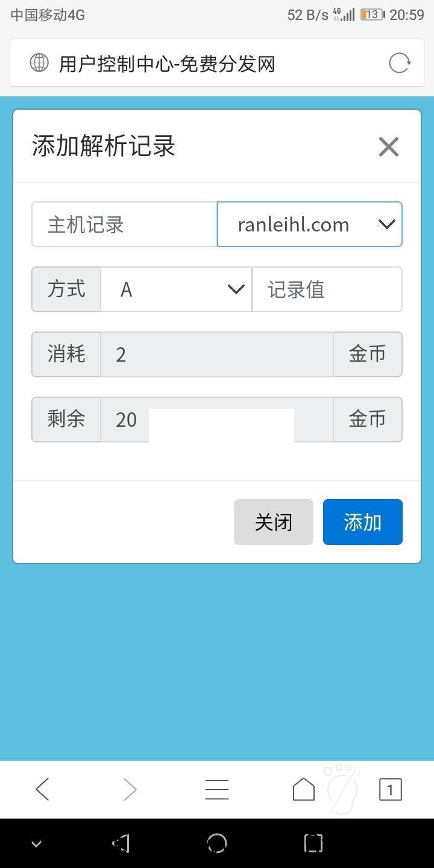Close the 添加解析记录 dialog with the X
434x868 pixels.
click(x=389, y=146)
